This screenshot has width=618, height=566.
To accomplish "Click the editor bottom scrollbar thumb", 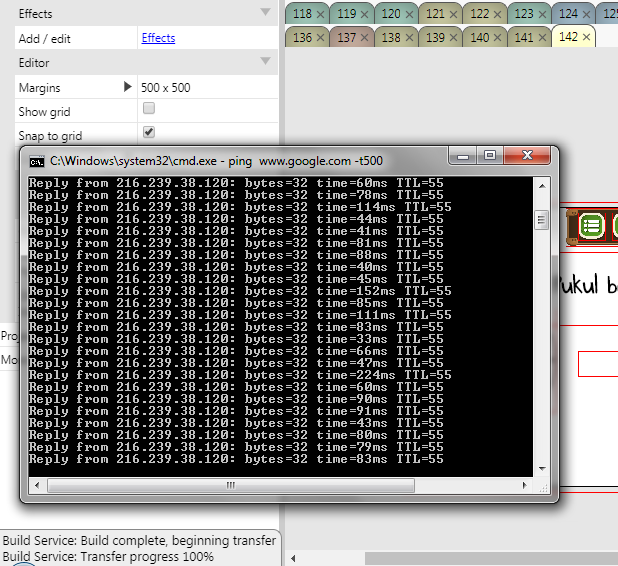I will [491, 558].
